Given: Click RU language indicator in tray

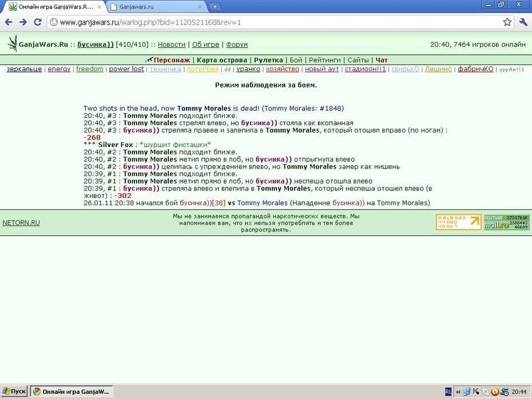Looking at the screenshot, I should [448, 392].
